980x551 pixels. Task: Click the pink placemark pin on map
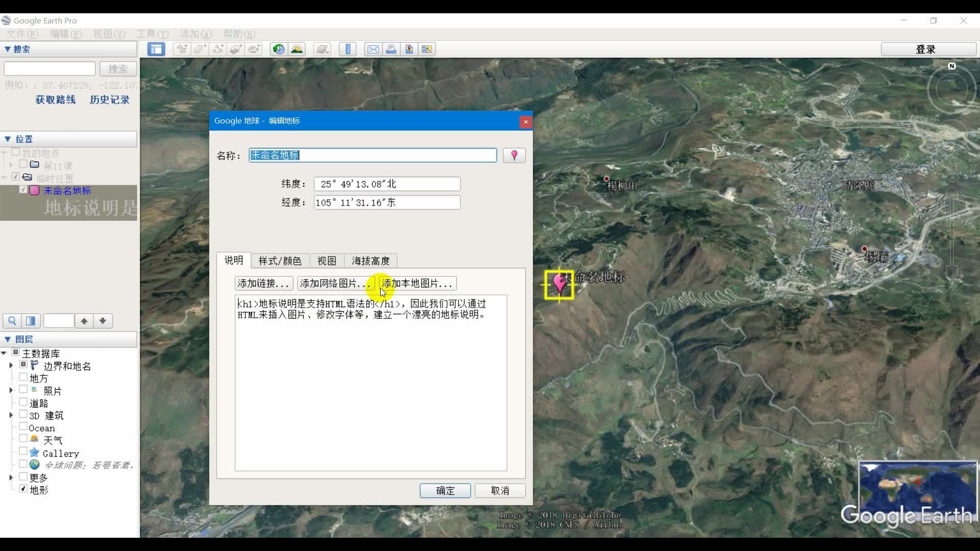(559, 283)
